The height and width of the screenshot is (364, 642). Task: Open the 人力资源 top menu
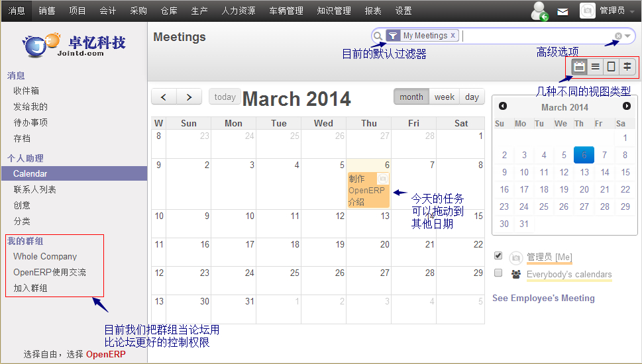click(x=239, y=11)
